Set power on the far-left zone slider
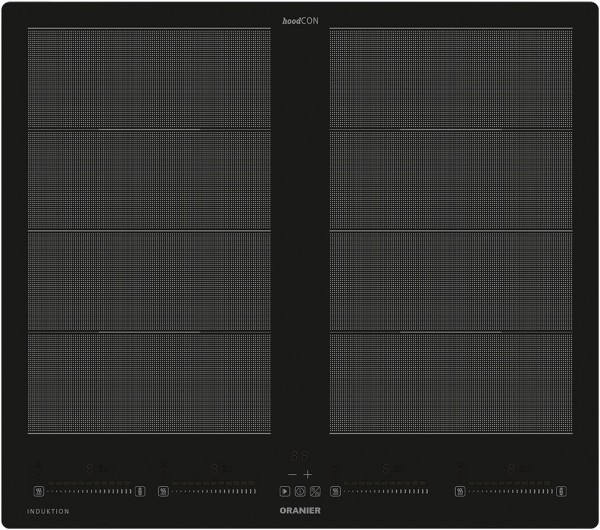 coord(90,491)
